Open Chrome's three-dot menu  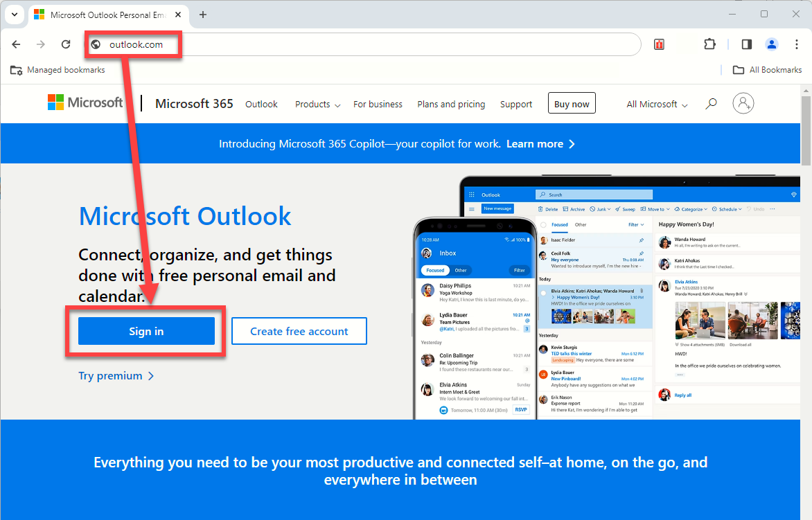[797, 44]
